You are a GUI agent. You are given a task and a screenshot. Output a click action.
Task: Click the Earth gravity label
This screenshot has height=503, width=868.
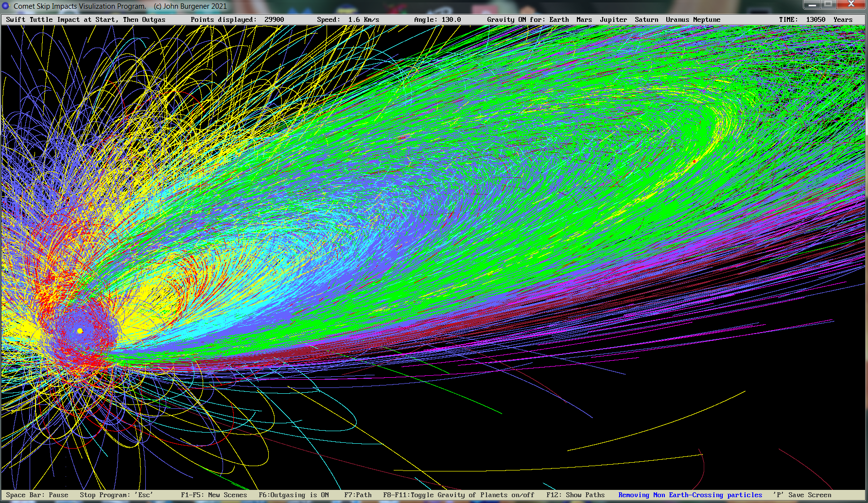[x=559, y=19]
